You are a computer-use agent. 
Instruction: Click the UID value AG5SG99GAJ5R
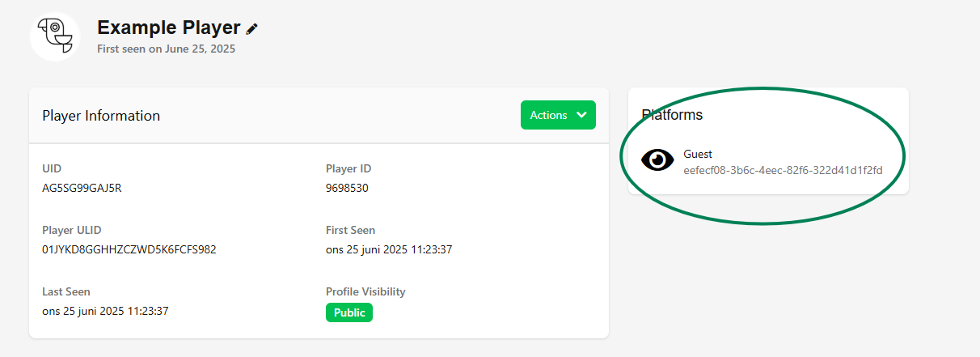click(x=82, y=188)
